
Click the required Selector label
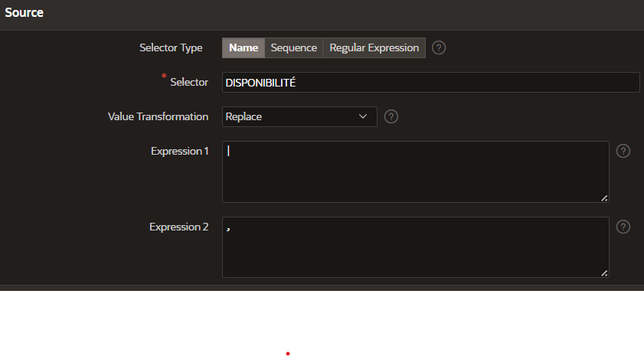click(188, 82)
